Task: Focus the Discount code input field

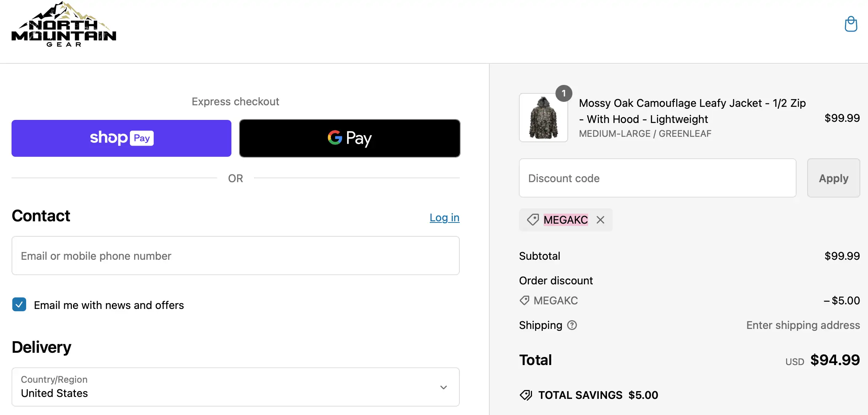Action: [x=657, y=178]
